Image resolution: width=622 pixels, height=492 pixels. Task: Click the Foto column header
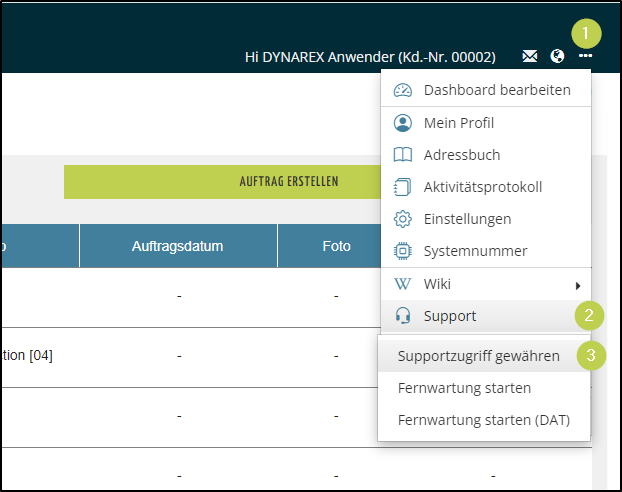336,246
